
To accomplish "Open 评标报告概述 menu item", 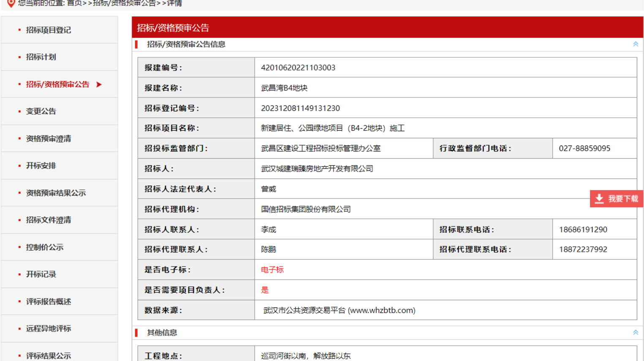I will (x=48, y=302).
